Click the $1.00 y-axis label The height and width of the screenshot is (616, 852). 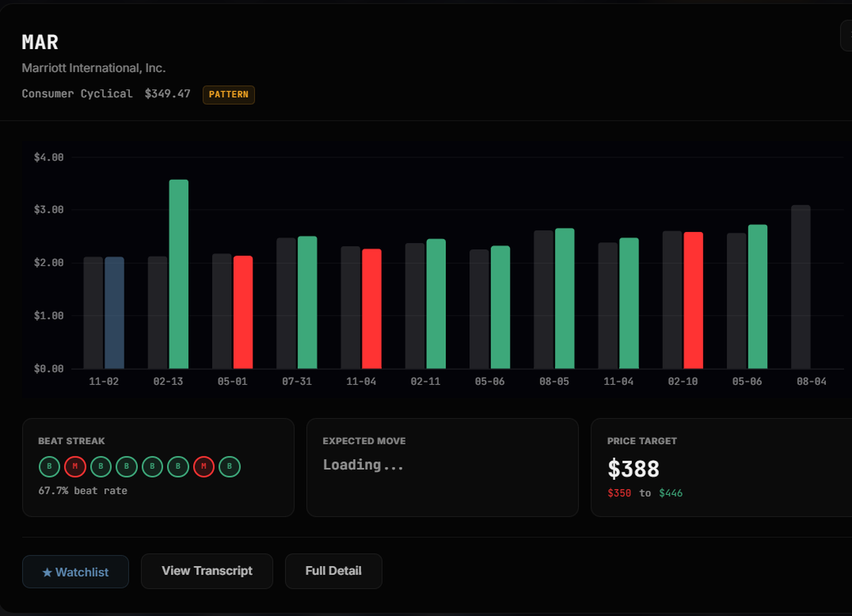49,316
